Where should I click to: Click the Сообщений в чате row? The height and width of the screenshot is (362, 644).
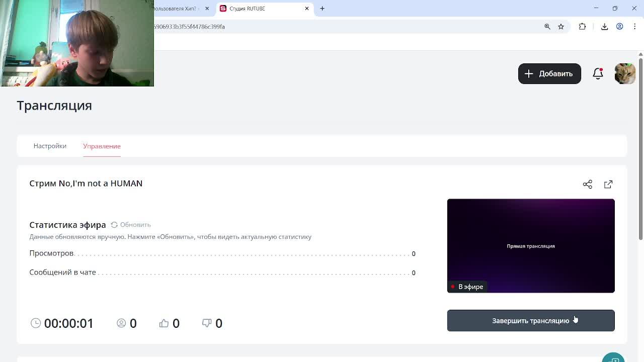pos(222,273)
